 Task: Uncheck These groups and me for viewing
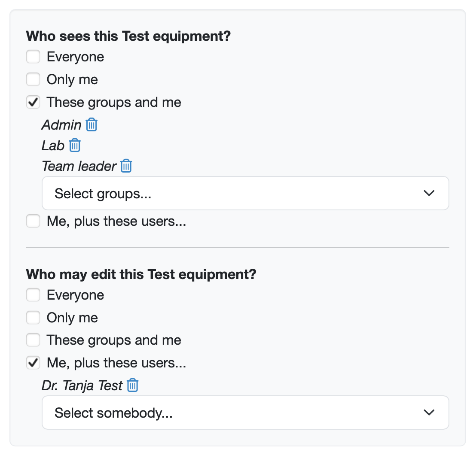coord(33,102)
